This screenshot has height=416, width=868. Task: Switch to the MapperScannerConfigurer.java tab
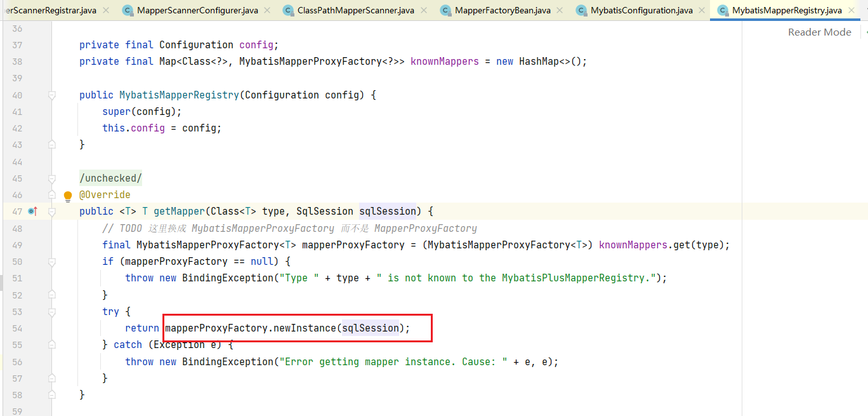click(x=197, y=10)
